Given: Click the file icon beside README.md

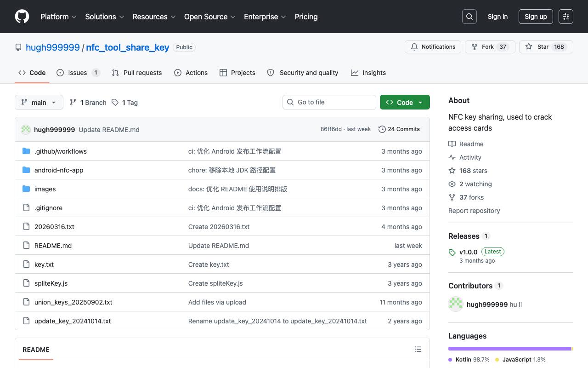Looking at the screenshot, I should 26,246.
